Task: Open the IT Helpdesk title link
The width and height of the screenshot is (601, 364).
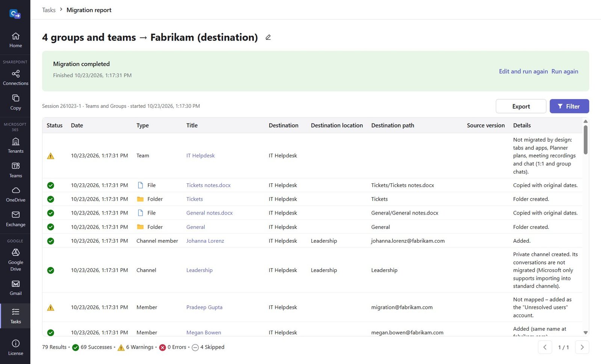Action: point(201,156)
